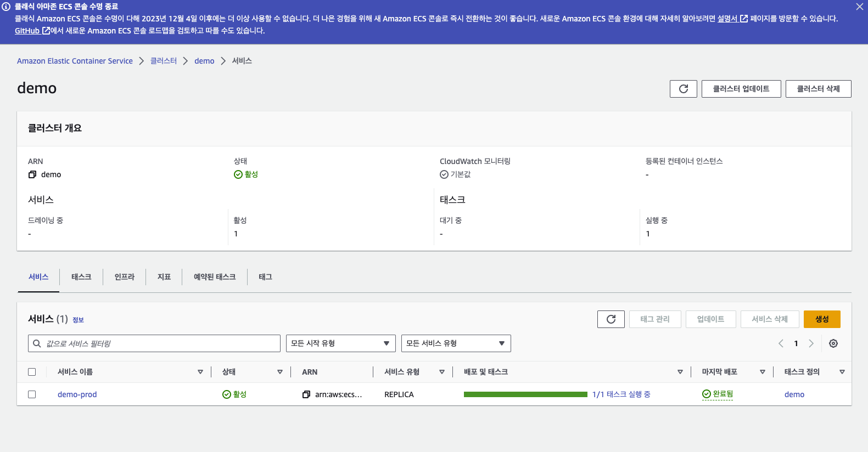Select the demo-prod service checkbox
The width and height of the screenshot is (868, 452).
pos(32,394)
